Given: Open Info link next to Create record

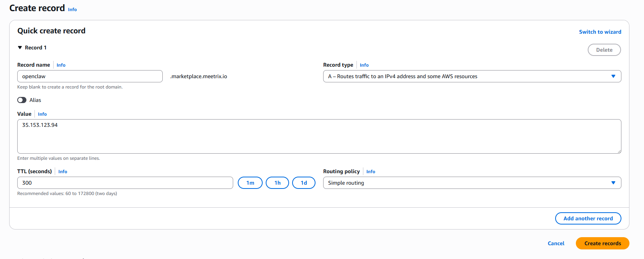Looking at the screenshot, I should tap(72, 10).
